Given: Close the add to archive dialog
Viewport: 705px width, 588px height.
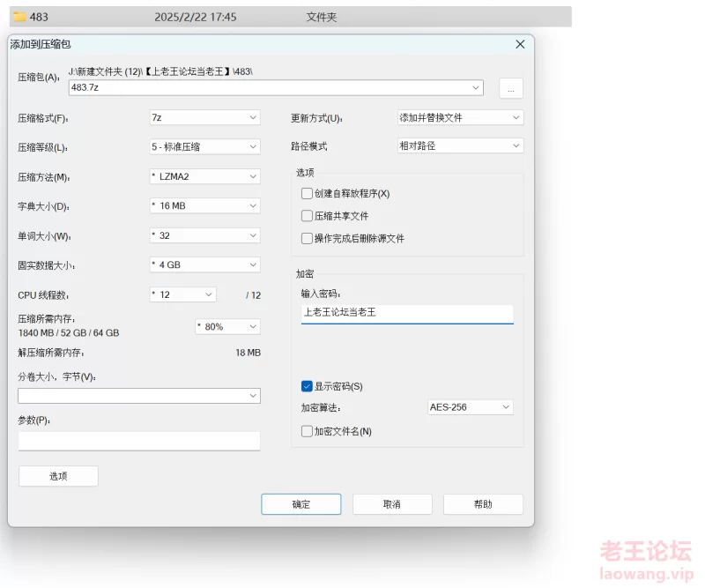Looking at the screenshot, I should [520, 43].
